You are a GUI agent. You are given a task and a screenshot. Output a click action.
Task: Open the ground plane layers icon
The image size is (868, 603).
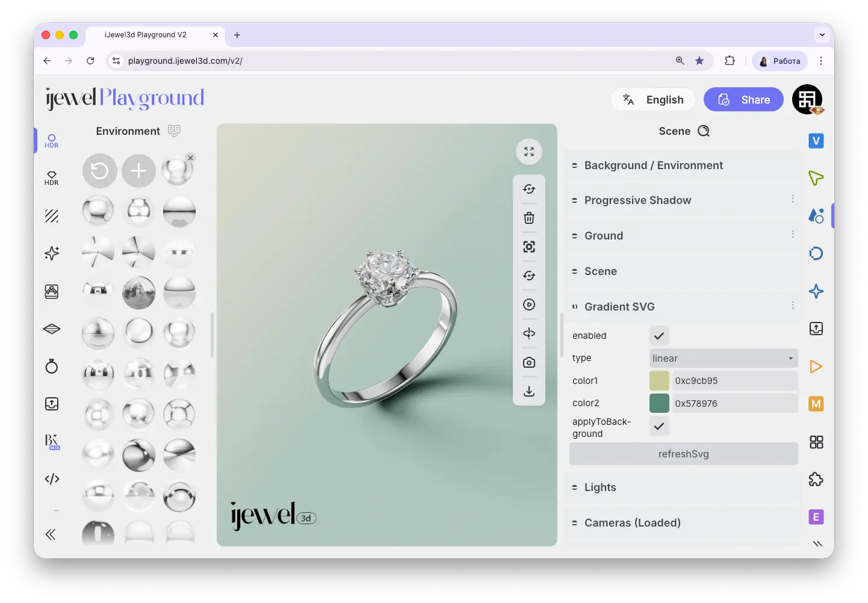coord(52,329)
